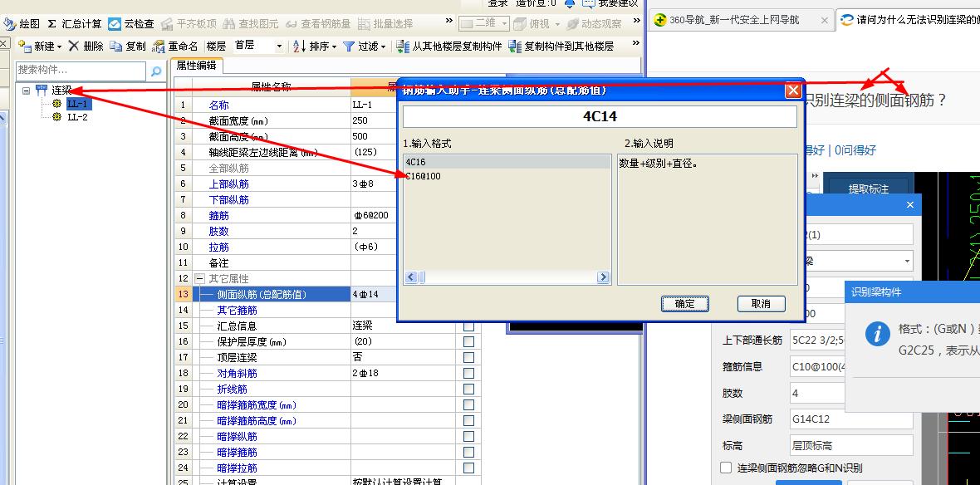Select the LL-2 gear icon in tree
The height and width of the screenshot is (485, 980).
(56, 117)
